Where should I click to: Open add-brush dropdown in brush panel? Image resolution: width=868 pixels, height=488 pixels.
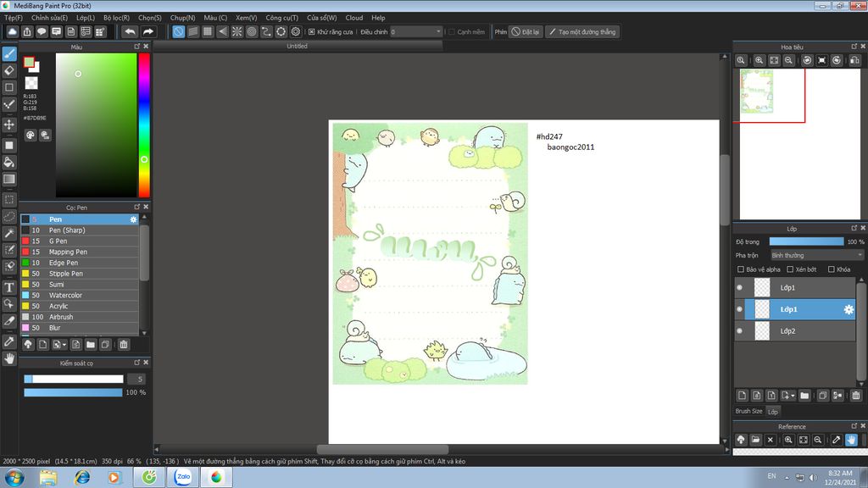pos(59,344)
